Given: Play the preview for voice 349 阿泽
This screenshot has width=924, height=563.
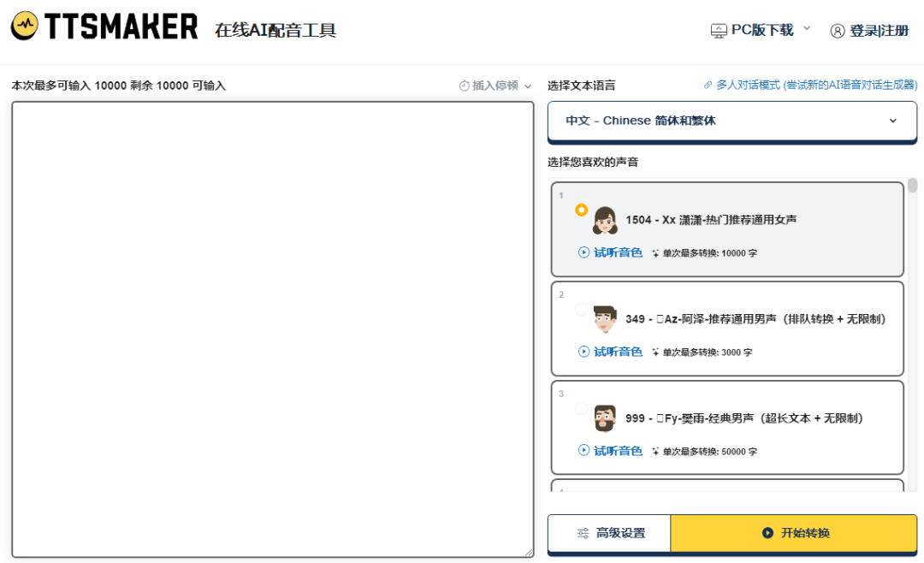Looking at the screenshot, I should click(610, 352).
